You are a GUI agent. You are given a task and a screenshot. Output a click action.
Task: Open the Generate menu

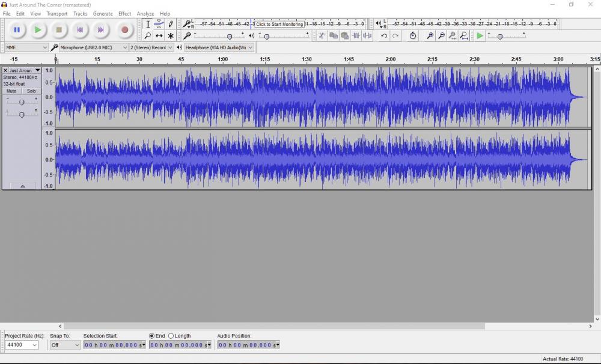click(103, 13)
